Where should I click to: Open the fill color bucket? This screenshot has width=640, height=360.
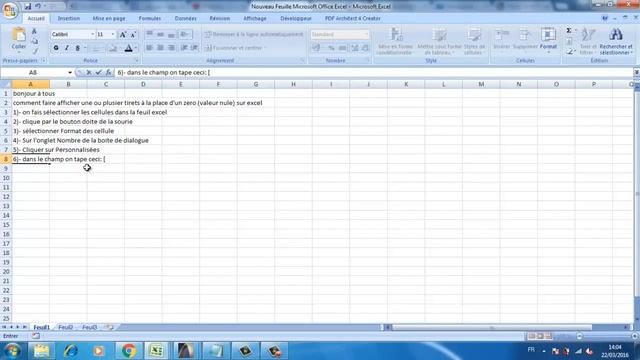[x=113, y=48]
